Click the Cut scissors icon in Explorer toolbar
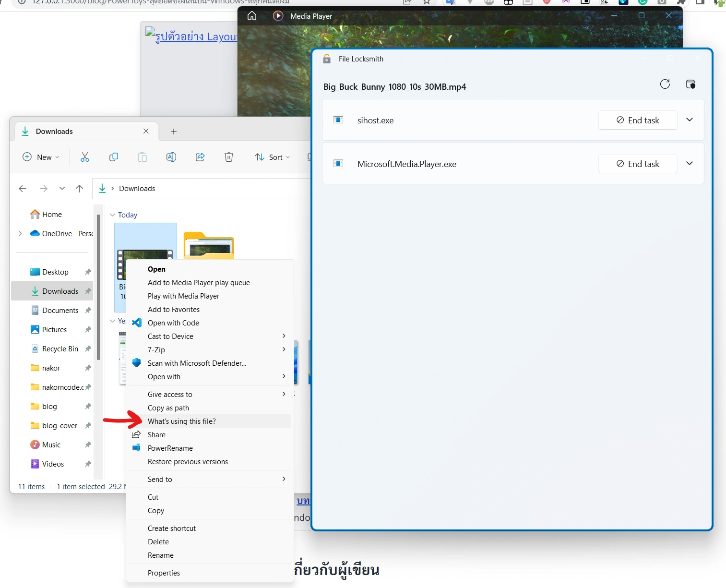This screenshot has height=588, width=726. (85, 157)
